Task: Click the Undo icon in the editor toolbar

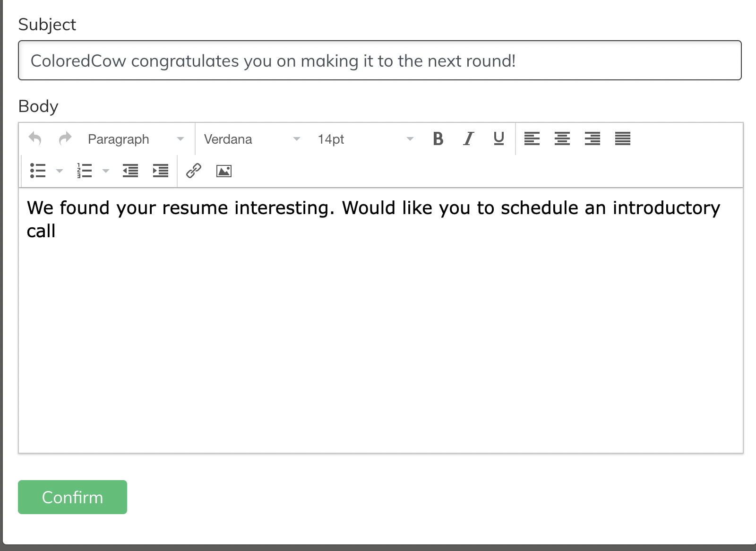Action: (x=35, y=138)
